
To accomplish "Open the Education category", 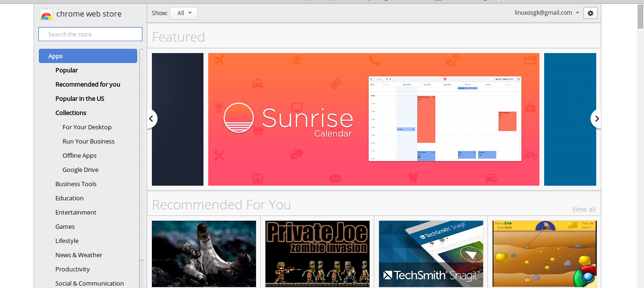I will point(70,198).
